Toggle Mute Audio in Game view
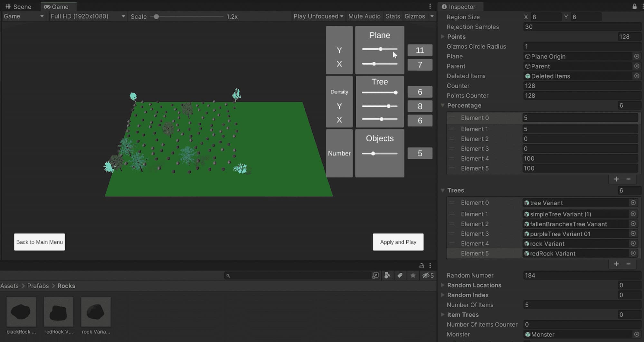This screenshot has height=342, width=644. [x=364, y=16]
